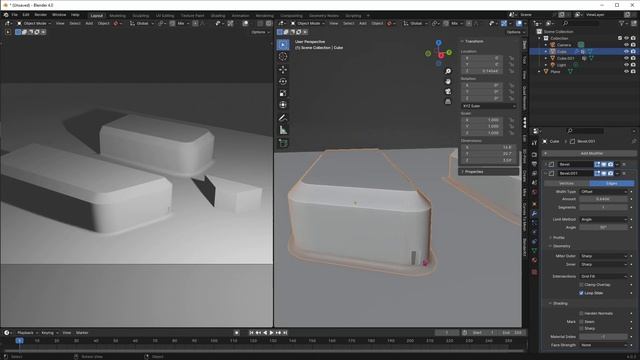Select the Move tool in right viewport toolbar
640x360 pixels.
click(x=282, y=69)
